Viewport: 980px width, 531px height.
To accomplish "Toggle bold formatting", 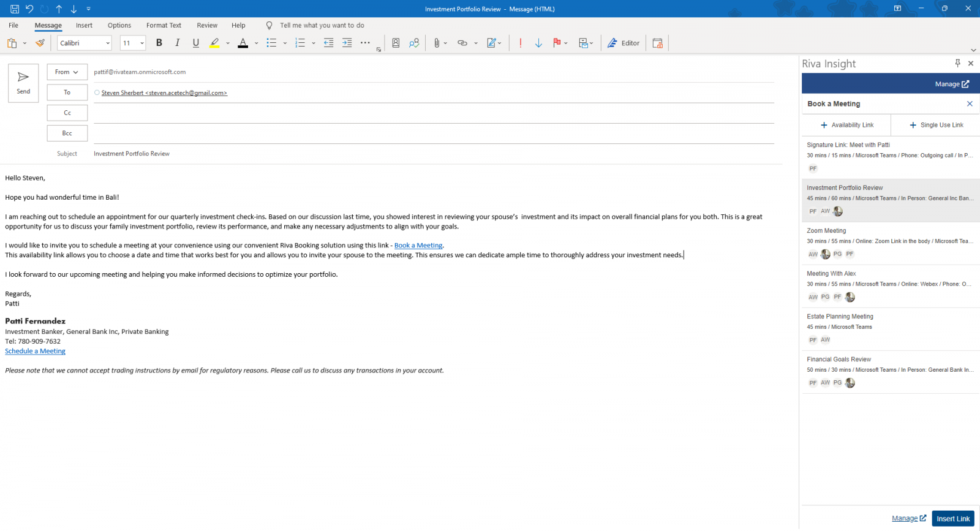I will pos(159,43).
